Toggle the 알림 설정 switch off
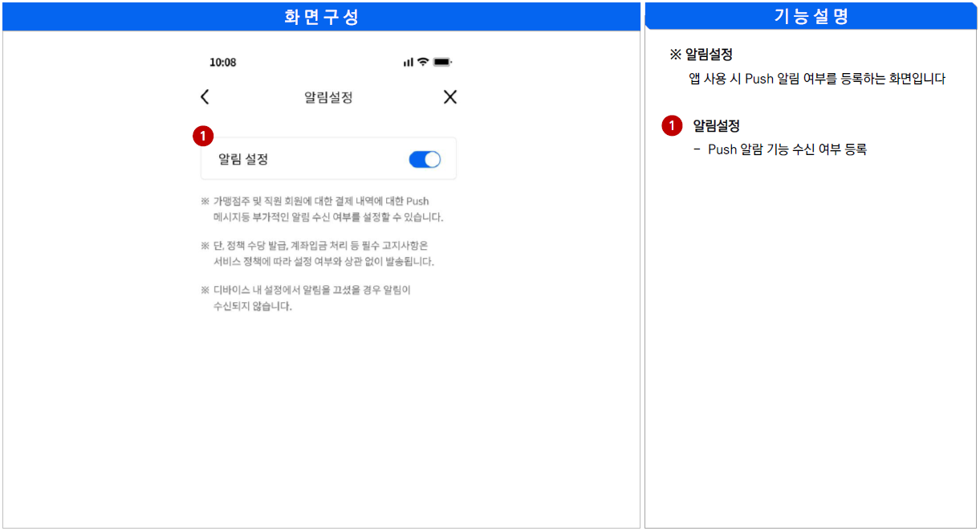The width and height of the screenshot is (980, 531). click(425, 159)
